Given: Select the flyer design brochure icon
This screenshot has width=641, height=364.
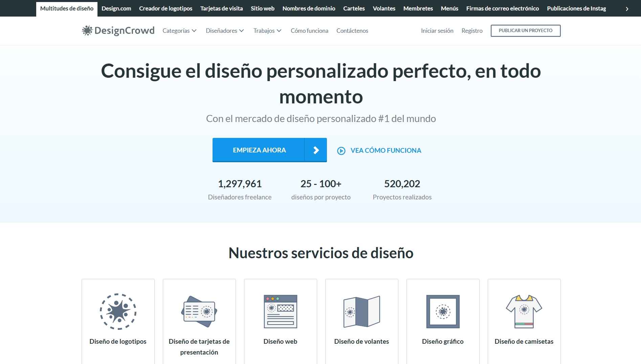Looking at the screenshot, I should tap(361, 311).
